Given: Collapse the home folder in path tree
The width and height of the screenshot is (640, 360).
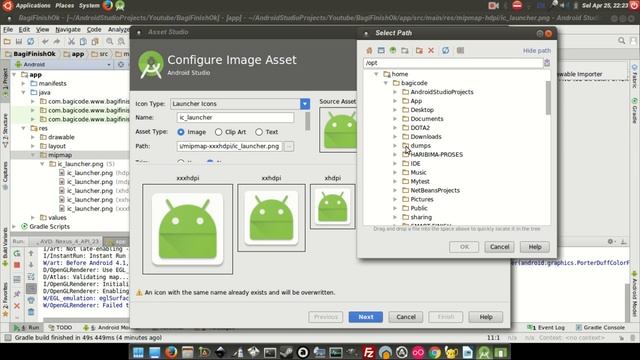Looking at the screenshot, I should [376, 74].
